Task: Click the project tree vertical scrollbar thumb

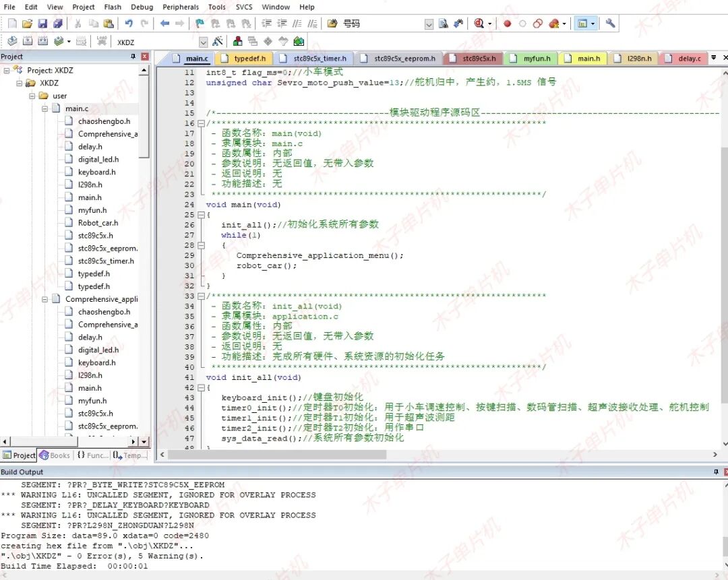Action: coord(144,117)
